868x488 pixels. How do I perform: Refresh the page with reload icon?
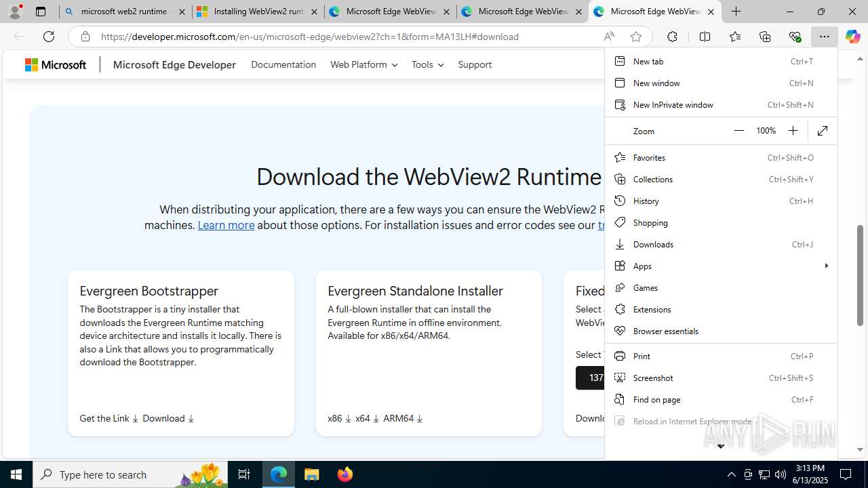pos(49,37)
